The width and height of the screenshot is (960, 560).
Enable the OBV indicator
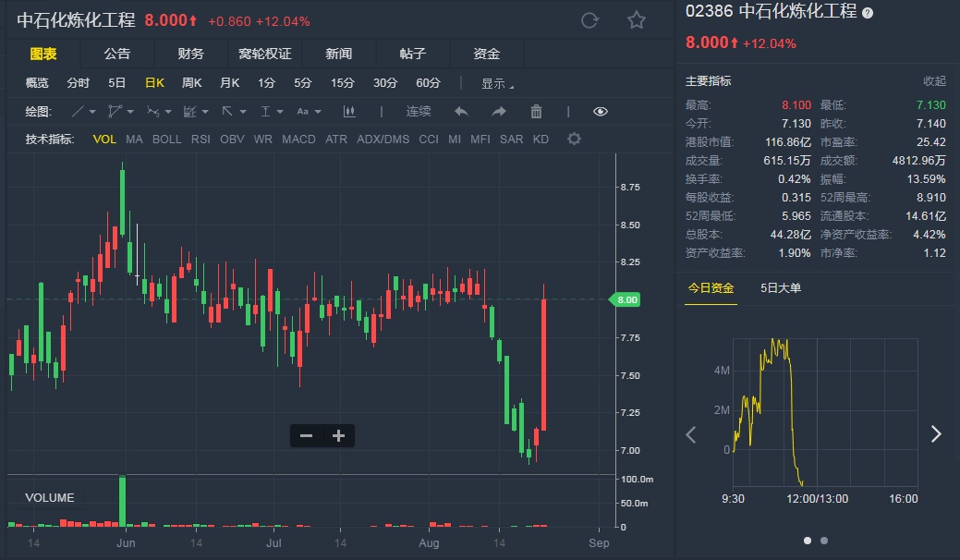point(232,139)
